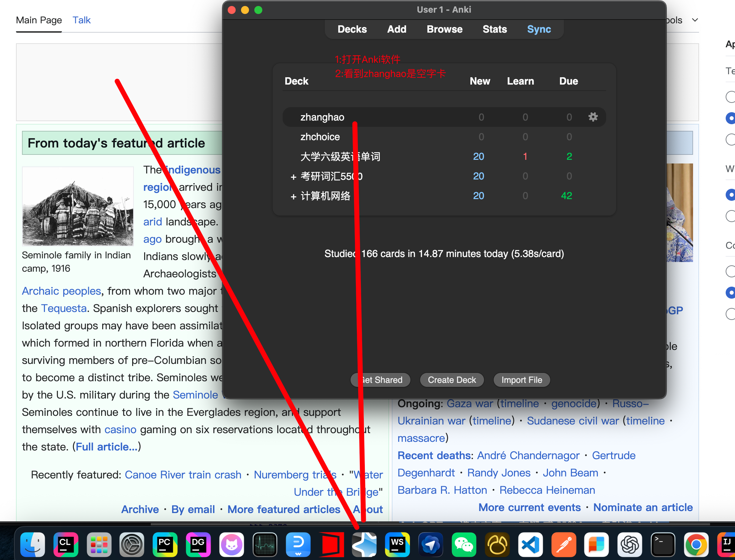
Task: Open Terminal from the Dock
Action: (663, 545)
